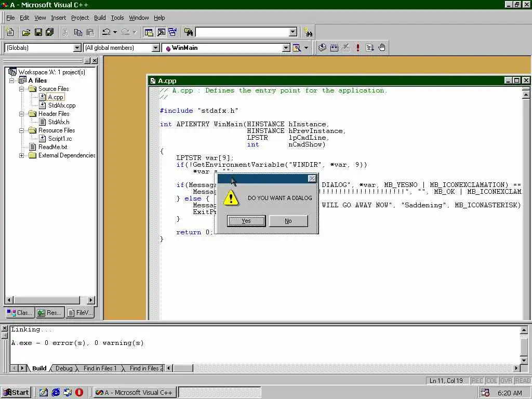Select StdAfx.cpp in the file tree

tap(62, 105)
